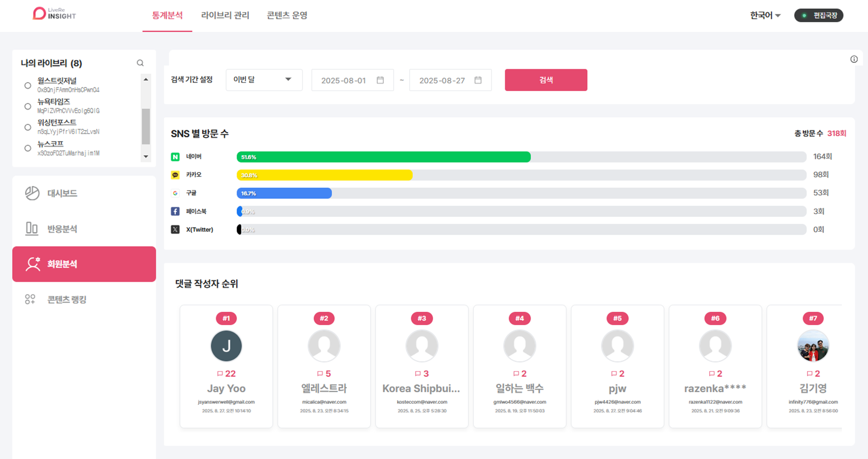This screenshot has width=868, height=459.
Task: Click Korea Shipbui... default avatar
Action: click(x=422, y=346)
